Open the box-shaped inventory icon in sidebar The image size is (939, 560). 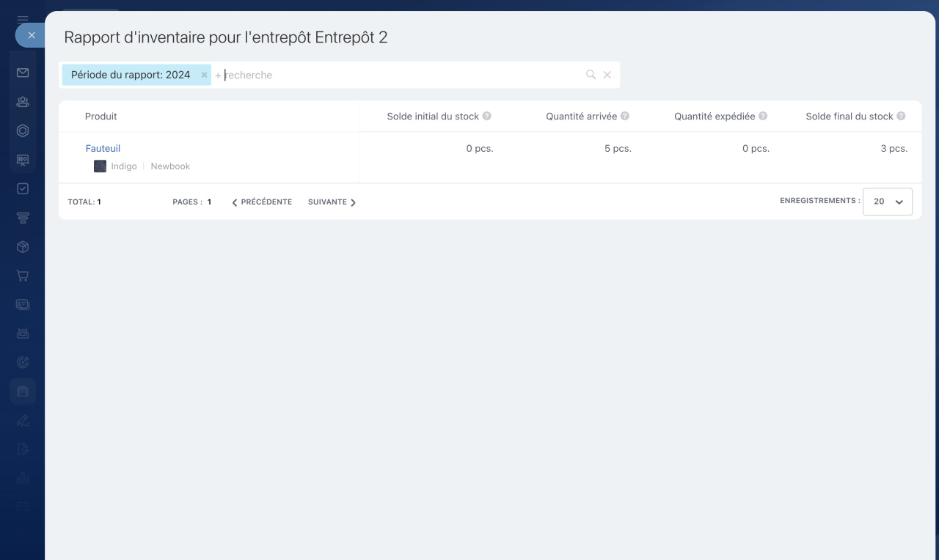click(23, 247)
